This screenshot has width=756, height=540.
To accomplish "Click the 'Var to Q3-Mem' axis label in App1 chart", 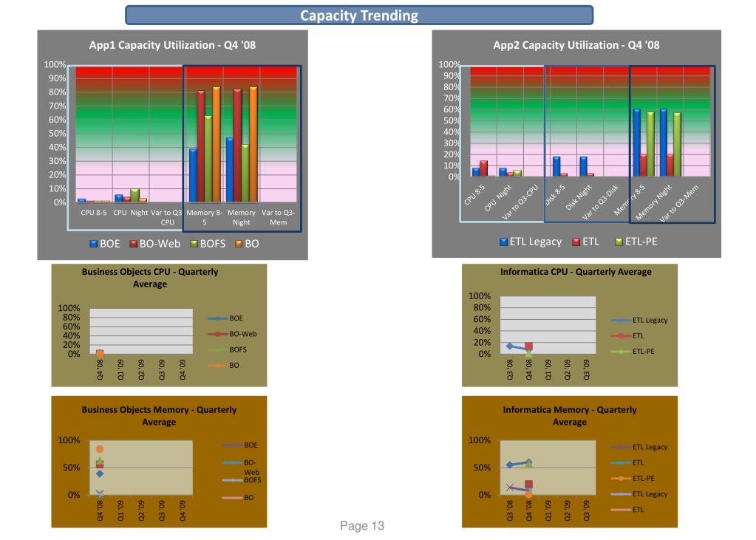I will pos(278,217).
